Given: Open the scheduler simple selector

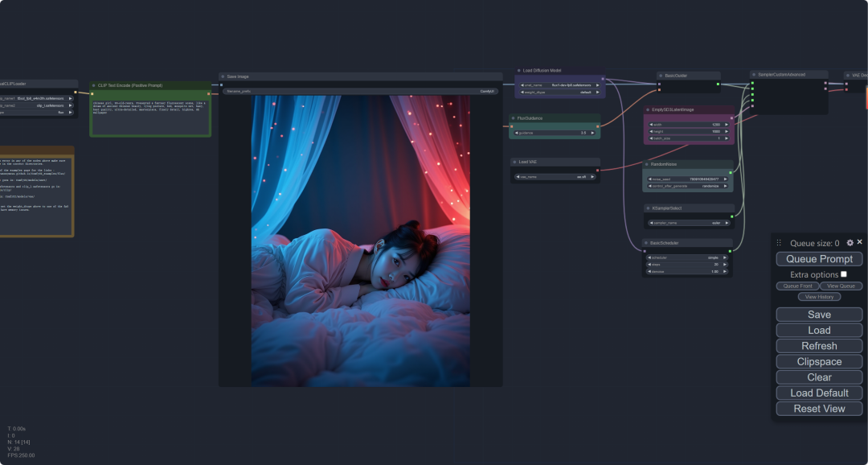Looking at the screenshot, I should (687, 257).
